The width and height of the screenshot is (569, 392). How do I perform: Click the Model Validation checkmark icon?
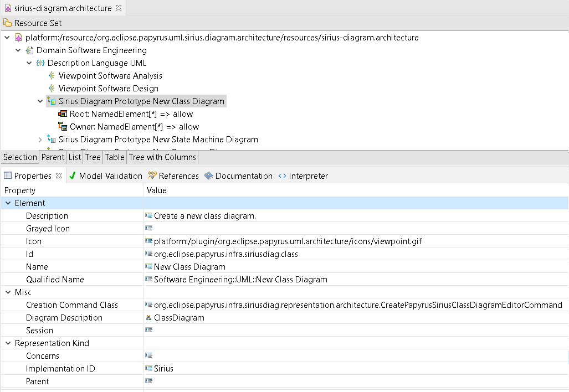[73, 176]
